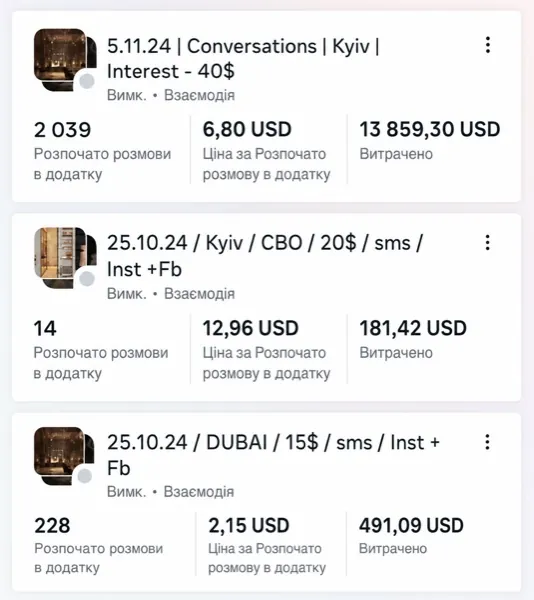Open thumbnail of 25.10.24 Kyiv CBO campaign
Image resolution: width=534 pixels, height=600 pixels.
(x=65, y=258)
